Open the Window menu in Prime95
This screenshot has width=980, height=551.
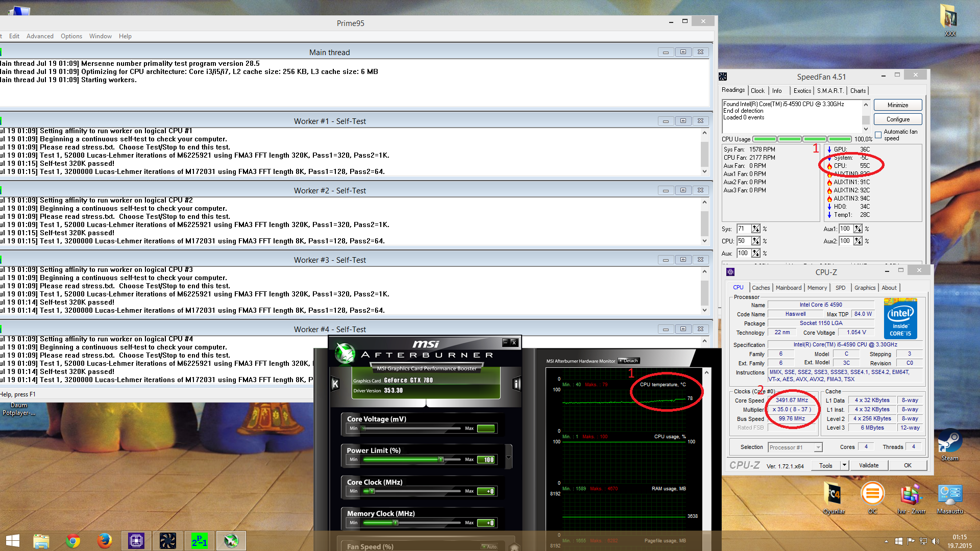tap(101, 36)
